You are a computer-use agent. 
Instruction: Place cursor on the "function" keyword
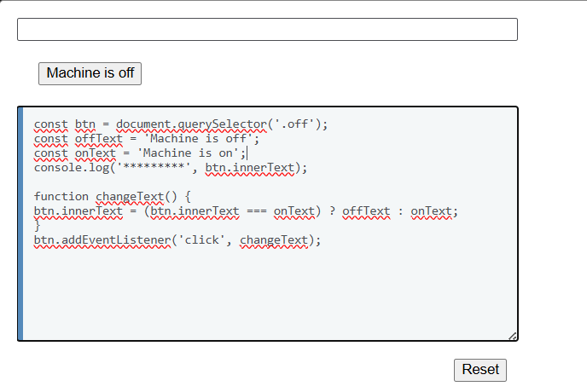(61, 196)
